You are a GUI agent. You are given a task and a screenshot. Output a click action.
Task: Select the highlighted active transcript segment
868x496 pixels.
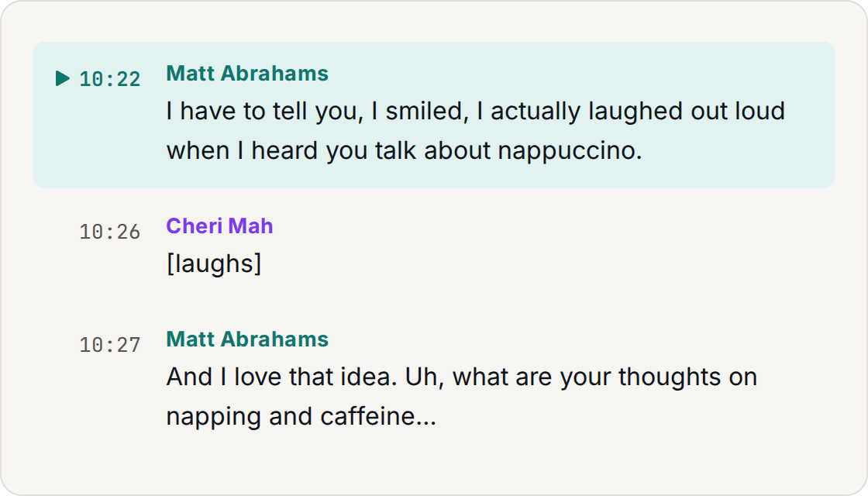tap(434, 115)
